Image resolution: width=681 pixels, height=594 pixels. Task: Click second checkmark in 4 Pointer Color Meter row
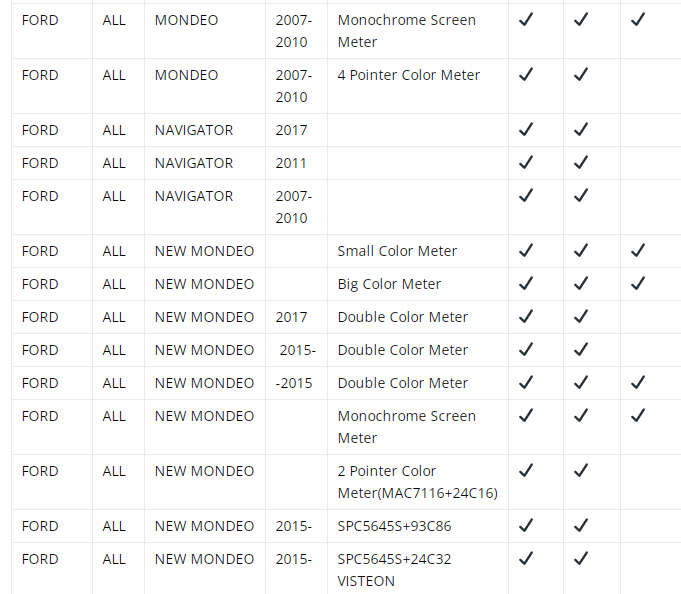point(581,75)
